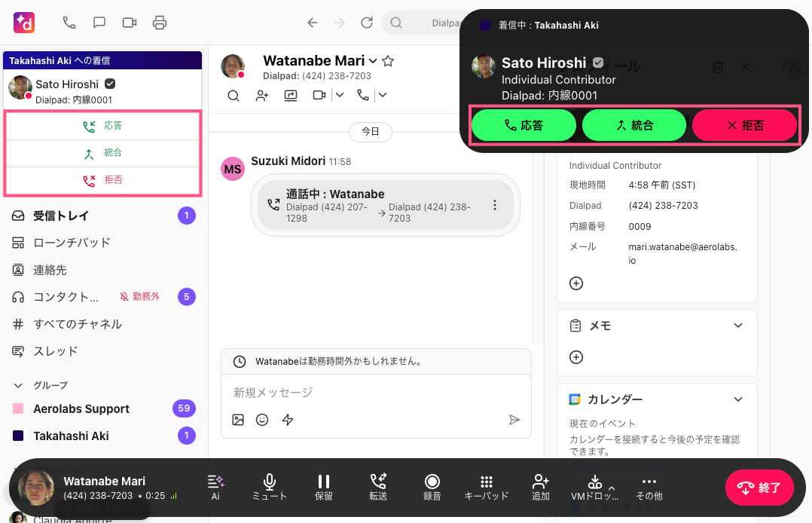Toggle 保留 hold in call bar
Image resolution: width=812 pixels, height=523 pixels.
coord(324,488)
